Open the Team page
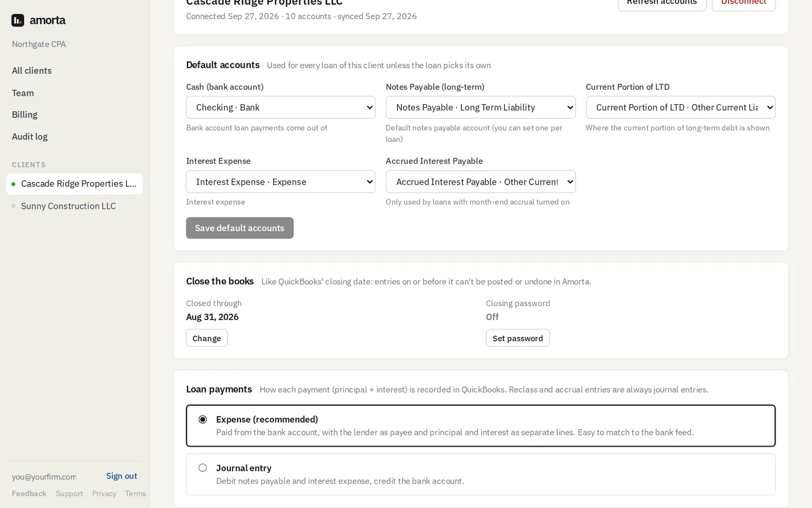 point(23,93)
